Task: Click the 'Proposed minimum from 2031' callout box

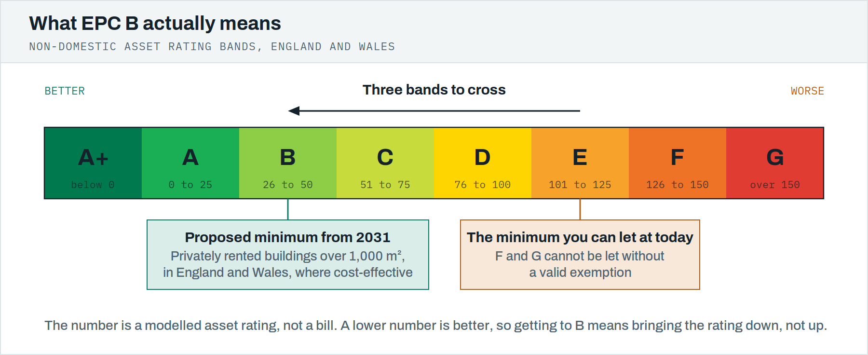Action: pos(288,255)
